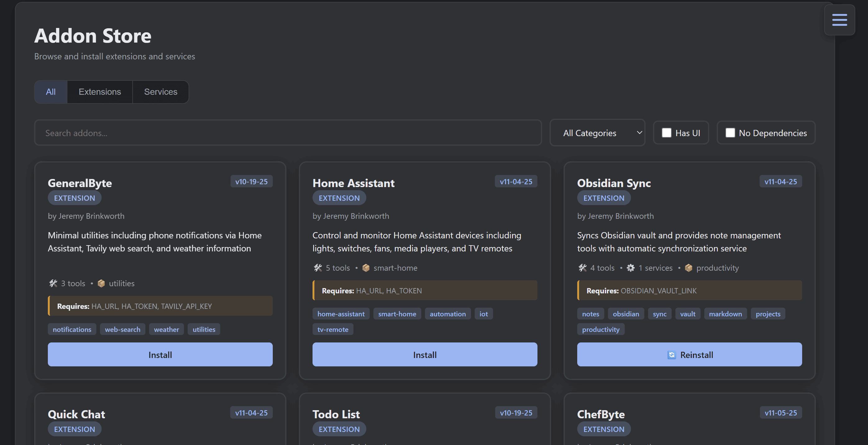Viewport: 868px width, 445px height.
Task: Click the package icon beside productivity
Action: click(x=688, y=268)
